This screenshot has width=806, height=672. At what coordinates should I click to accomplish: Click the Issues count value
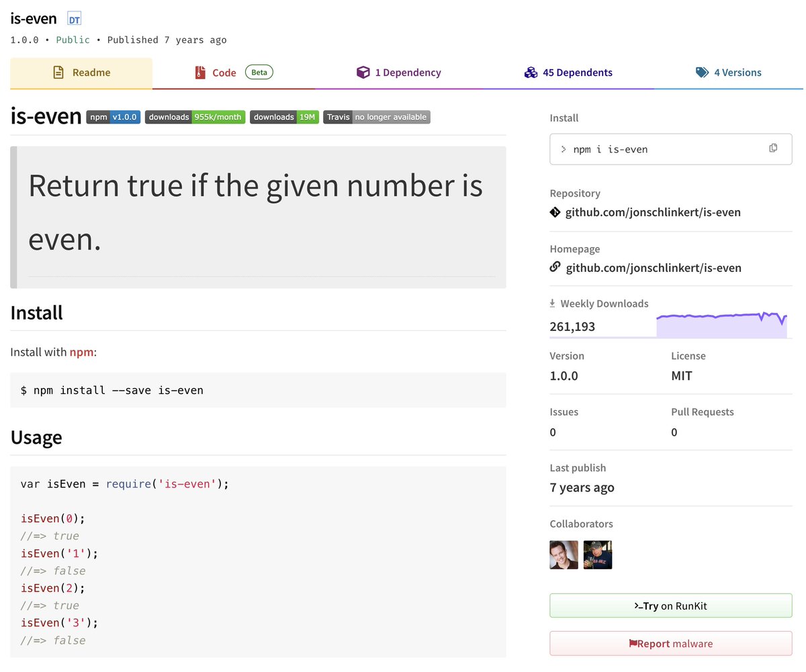pos(553,432)
